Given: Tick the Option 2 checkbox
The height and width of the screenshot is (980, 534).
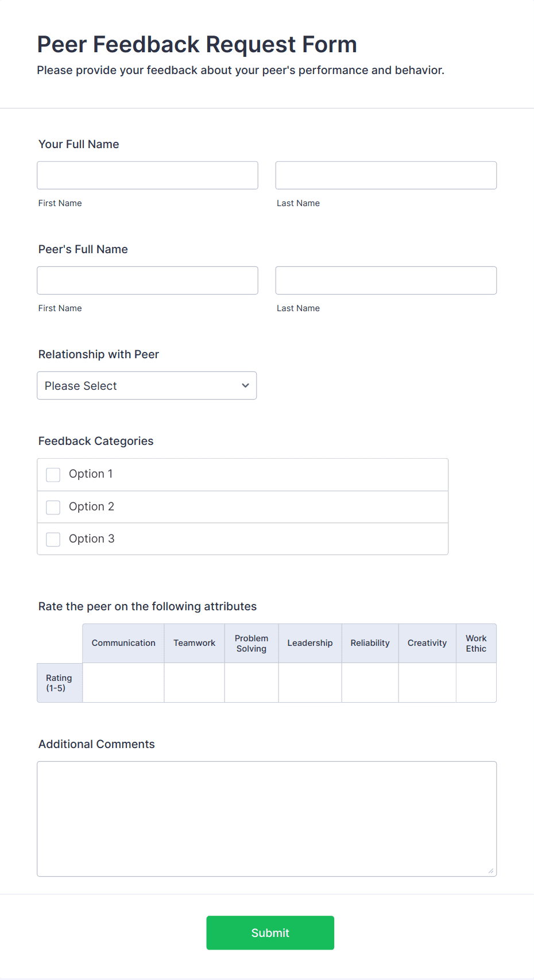Looking at the screenshot, I should point(53,507).
